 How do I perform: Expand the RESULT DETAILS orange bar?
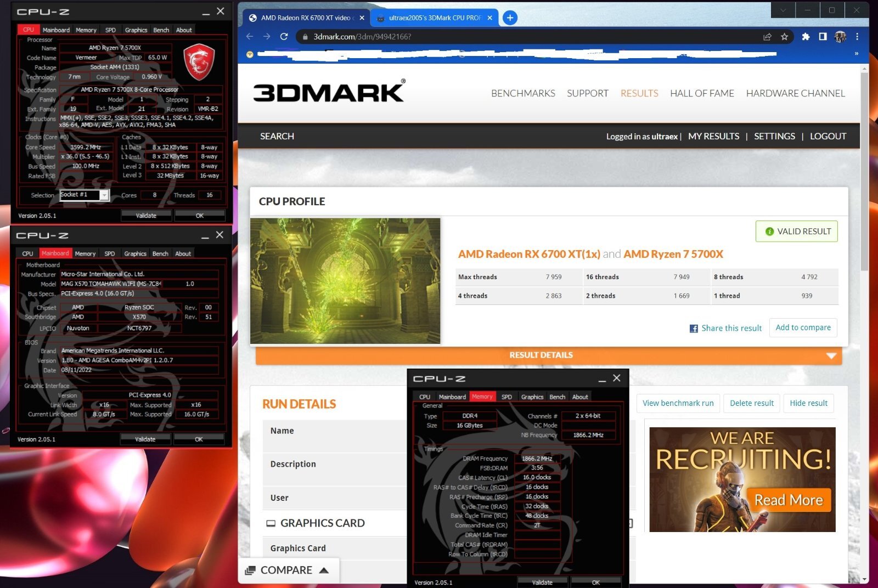pyautogui.click(x=549, y=355)
